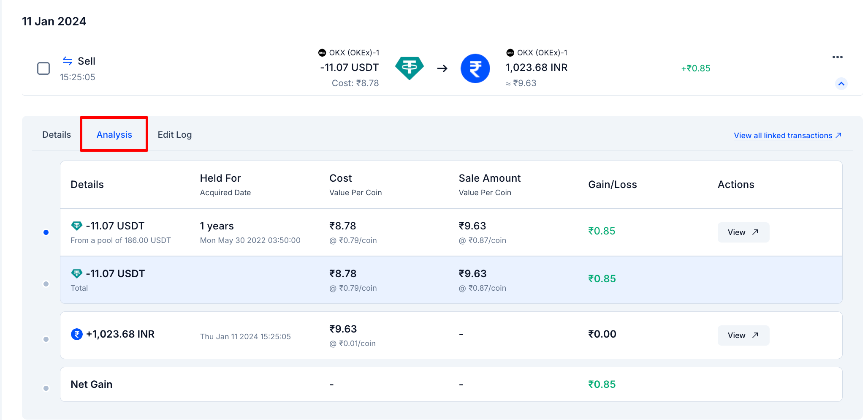Select the grey dot beside the INR row

coord(46,339)
